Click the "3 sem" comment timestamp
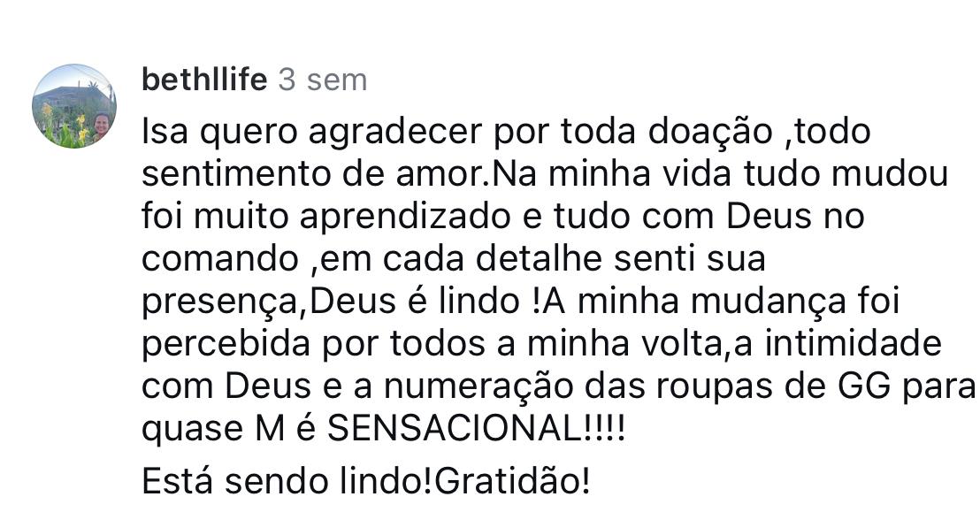The image size is (980, 512). point(322,80)
